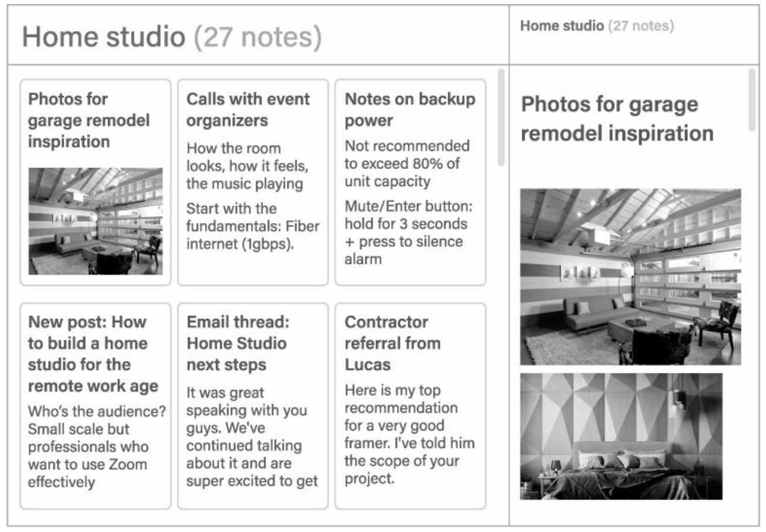This screenshot has width=766, height=532.
Task: Click the large "Home studio (27 notes)" notebook title
Action: (172, 37)
